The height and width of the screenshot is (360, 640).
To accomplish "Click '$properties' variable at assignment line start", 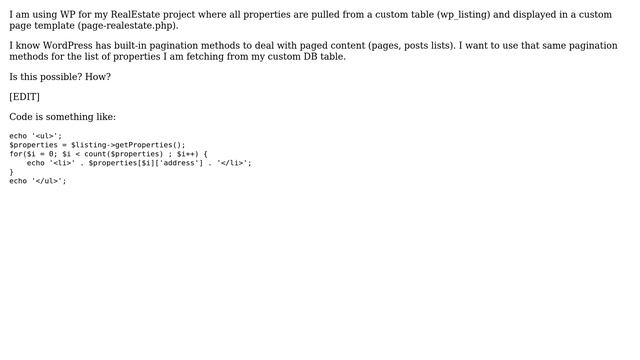I will pos(33,145).
